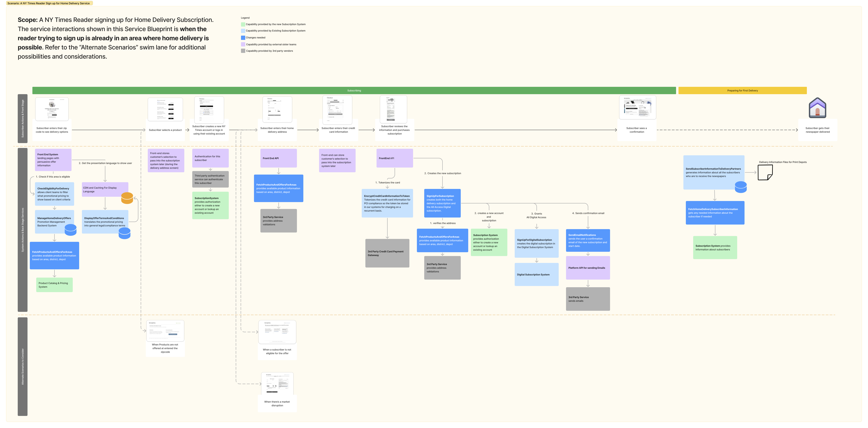
Task: Click the SendSubscriberInformationToDeliveryPartners box
Action: [x=714, y=173]
